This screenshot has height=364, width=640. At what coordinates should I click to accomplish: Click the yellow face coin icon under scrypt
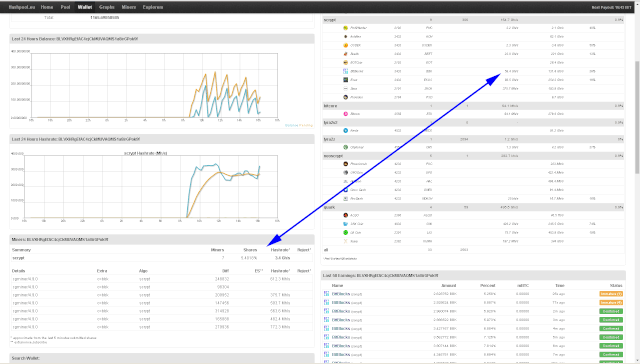click(x=345, y=62)
